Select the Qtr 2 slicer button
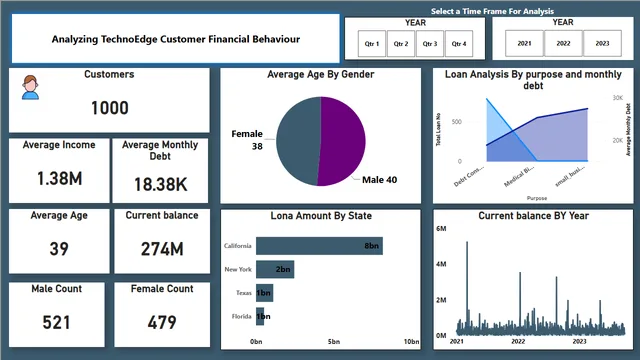 coord(400,44)
